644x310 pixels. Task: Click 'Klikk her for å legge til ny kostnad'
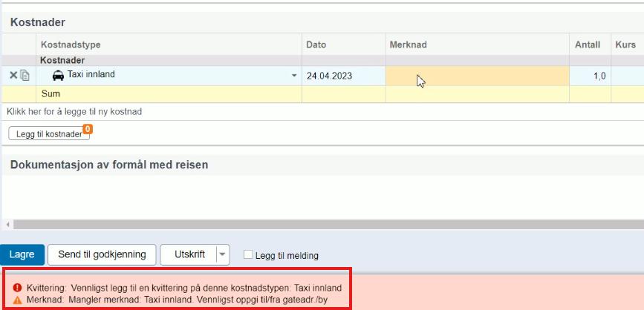click(x=74, y=111)
